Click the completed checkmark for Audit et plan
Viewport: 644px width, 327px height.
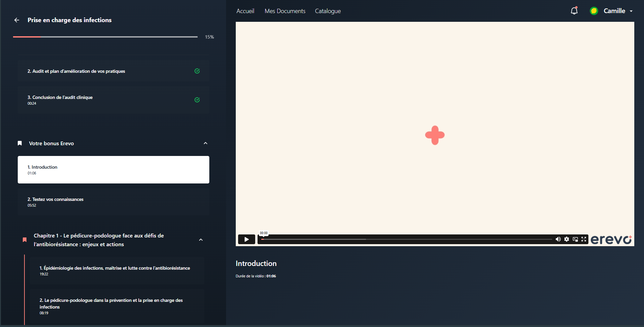point(197,71)
